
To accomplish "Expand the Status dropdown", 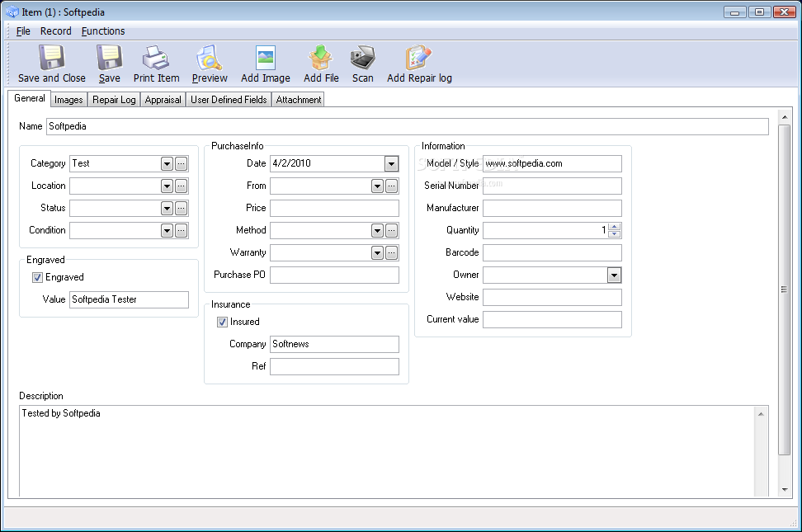I will coord(167,208).
